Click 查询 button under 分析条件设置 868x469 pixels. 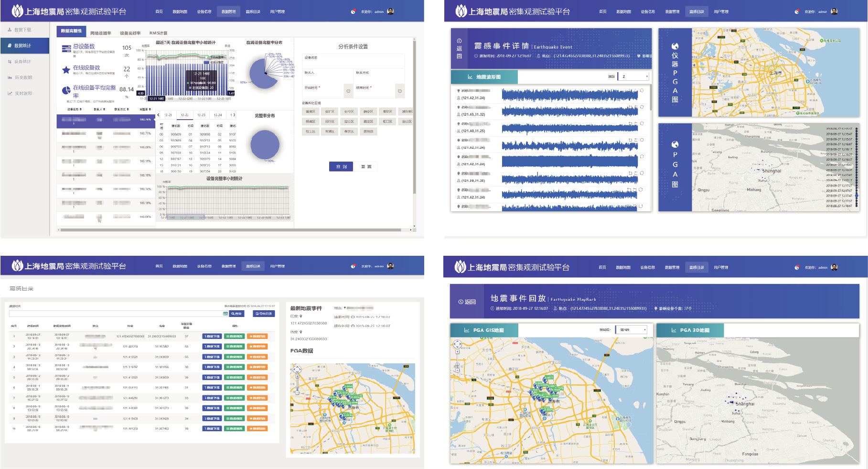(x=341, y=166)
